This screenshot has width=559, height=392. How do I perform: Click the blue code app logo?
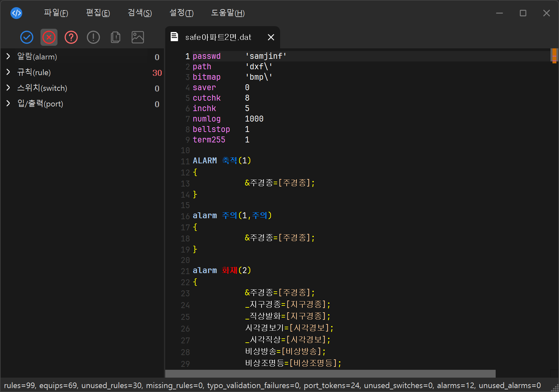[x=16, y=13]
